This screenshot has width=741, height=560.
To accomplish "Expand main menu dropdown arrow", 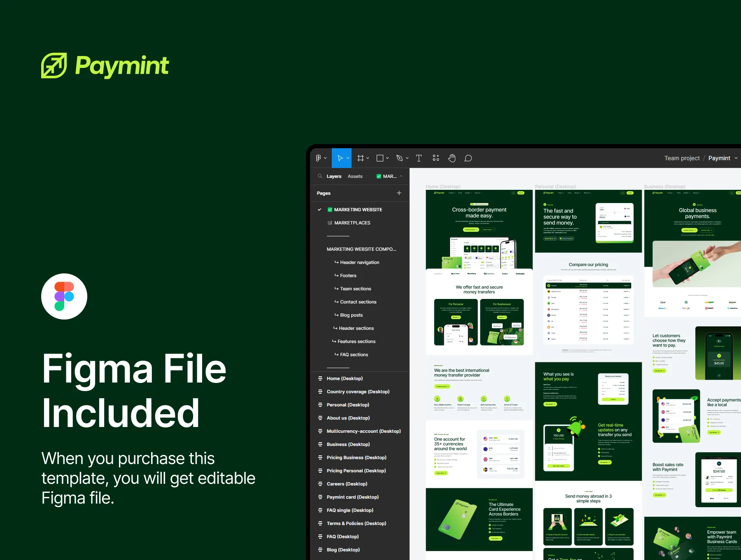I will coord(325,158).
